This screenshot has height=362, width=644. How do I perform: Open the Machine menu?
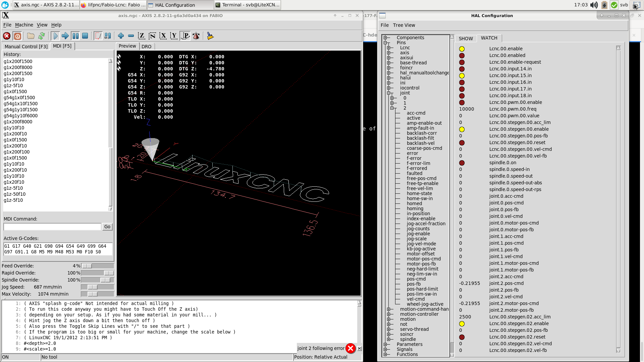pyautogui.click(x=24, y=25)
